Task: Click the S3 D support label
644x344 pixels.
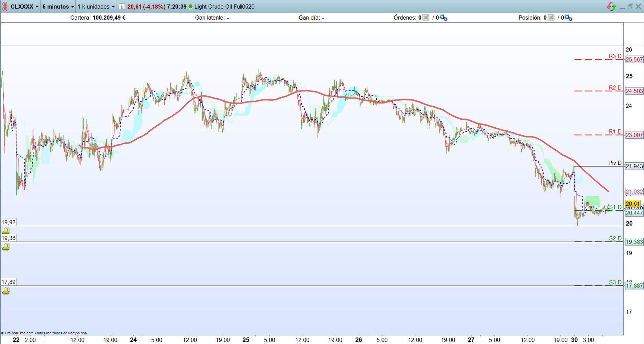Action: (x=615, y=282)
